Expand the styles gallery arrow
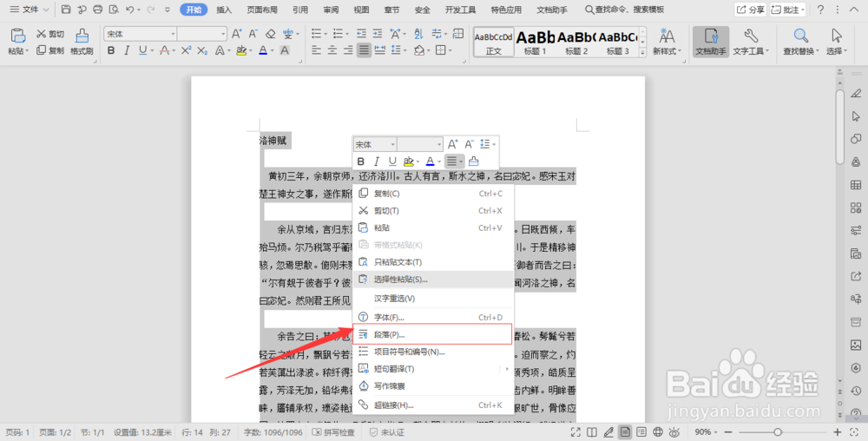Image resolution: width=868 pixels, height=441 pixels. tap(642, 53)
